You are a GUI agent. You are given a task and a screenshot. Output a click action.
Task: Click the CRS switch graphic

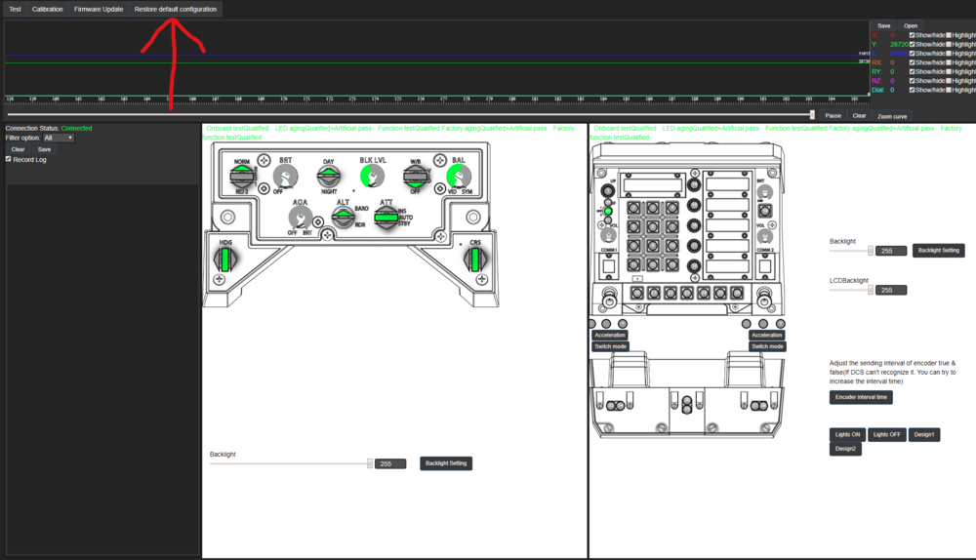[x=475, y=260]
